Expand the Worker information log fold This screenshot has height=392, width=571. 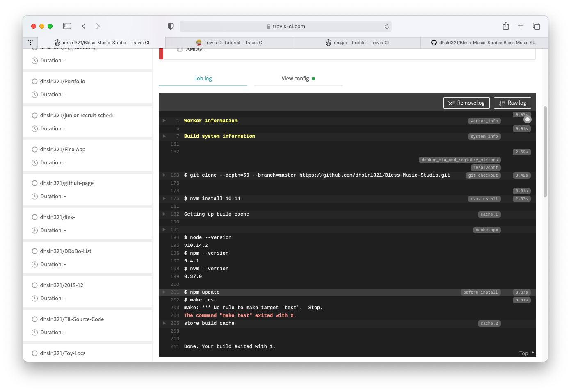[x=164, y=121]
